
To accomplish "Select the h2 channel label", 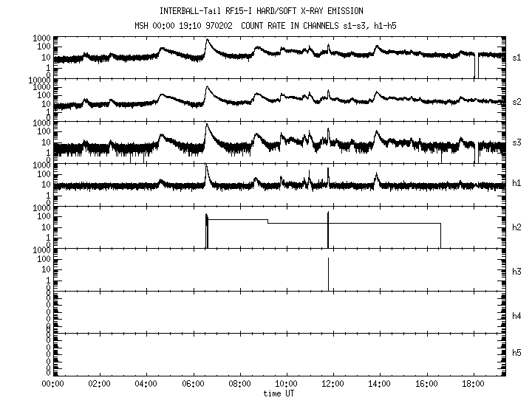I will (x=516, y=227).
